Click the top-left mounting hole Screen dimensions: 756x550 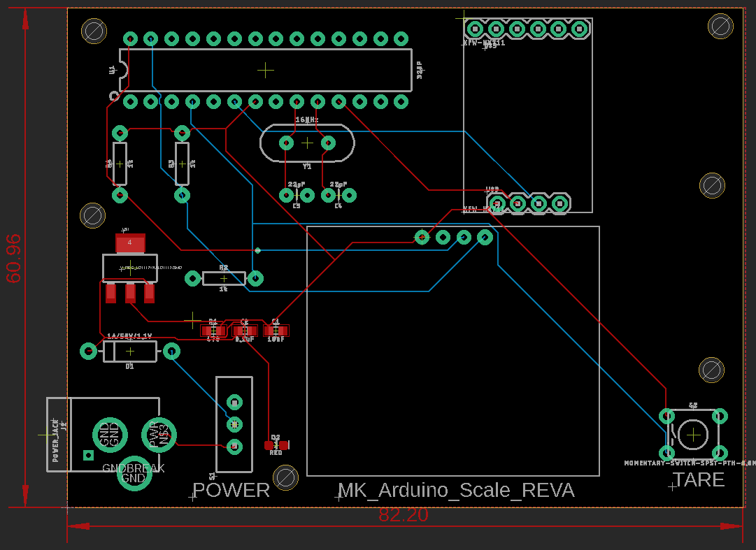click(x=94, y=30)
